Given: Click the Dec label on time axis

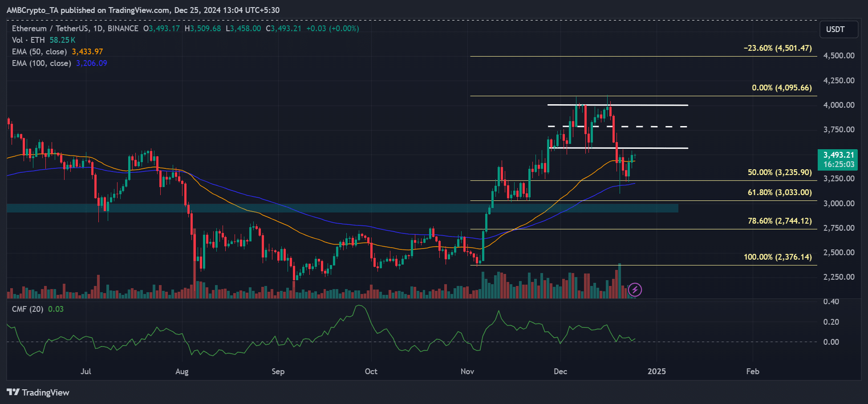Looking at the screenshot, I should point(560,371).
